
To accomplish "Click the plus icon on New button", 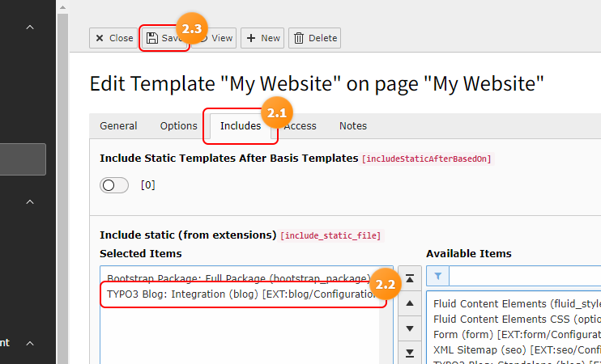I will [250, 38].
